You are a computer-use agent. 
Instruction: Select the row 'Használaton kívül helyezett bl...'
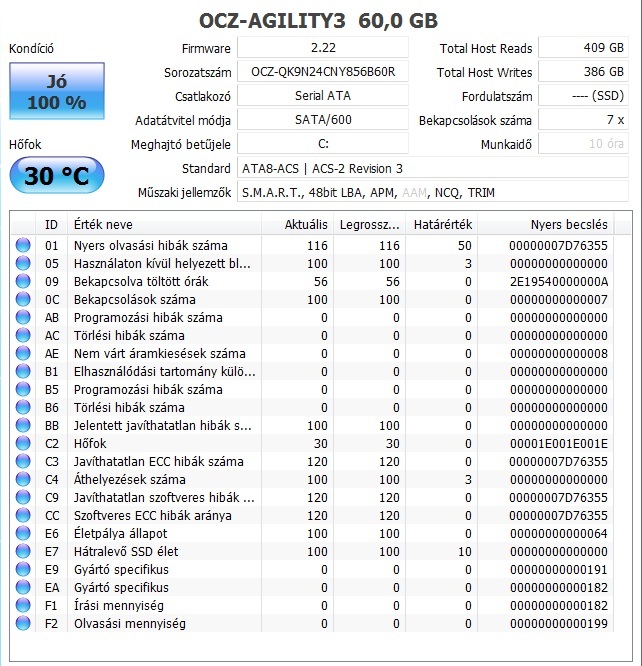click(312, 263)
